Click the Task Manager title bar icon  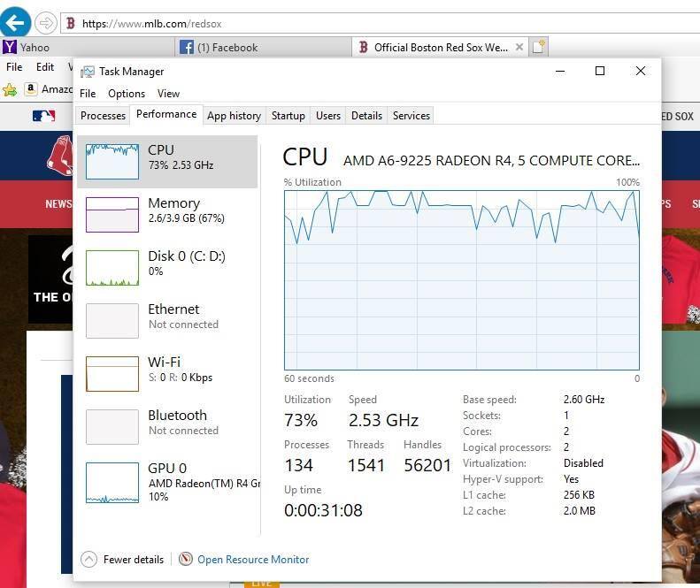coord(88,72)
